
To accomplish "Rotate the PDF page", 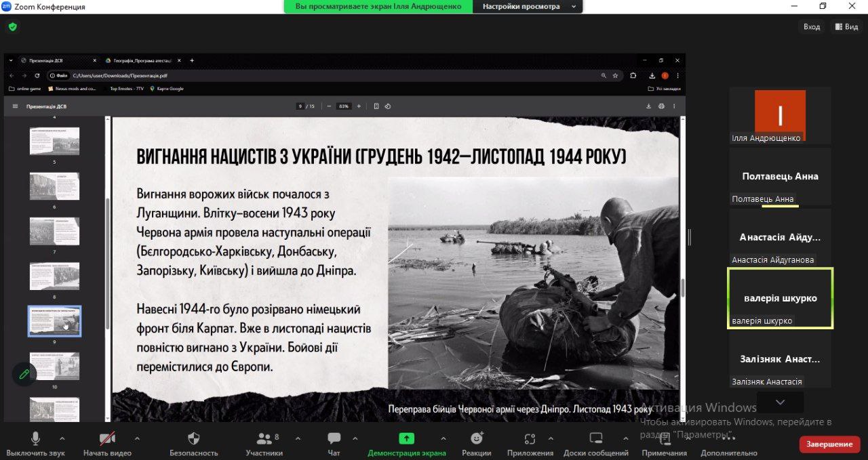I will tap(387, 106).
